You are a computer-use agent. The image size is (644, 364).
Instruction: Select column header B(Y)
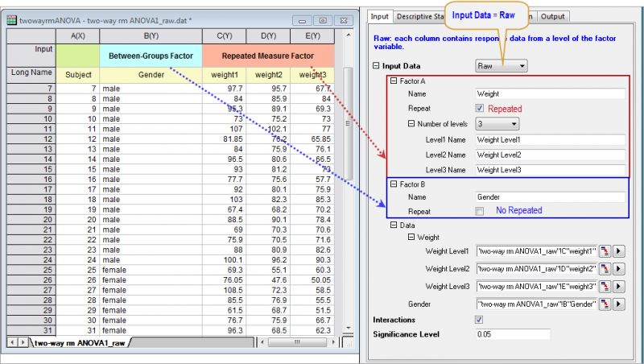pos(151,36)
